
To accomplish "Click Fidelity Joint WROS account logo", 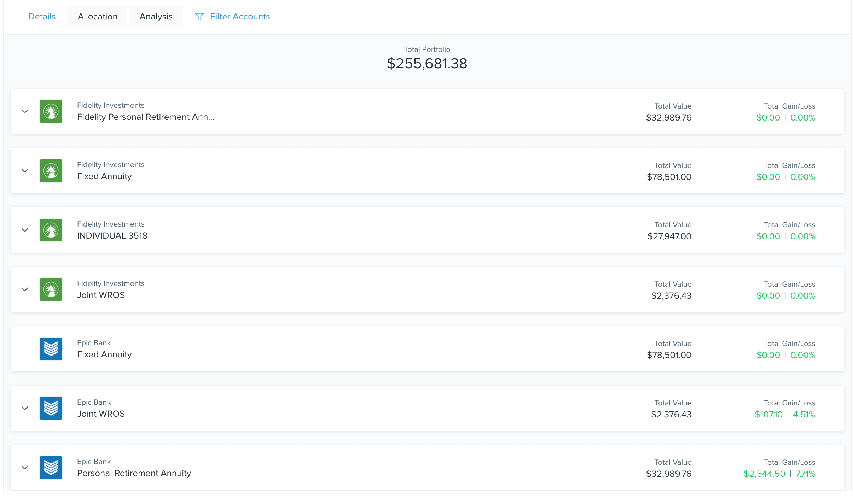I will click(x=51, y=289).
